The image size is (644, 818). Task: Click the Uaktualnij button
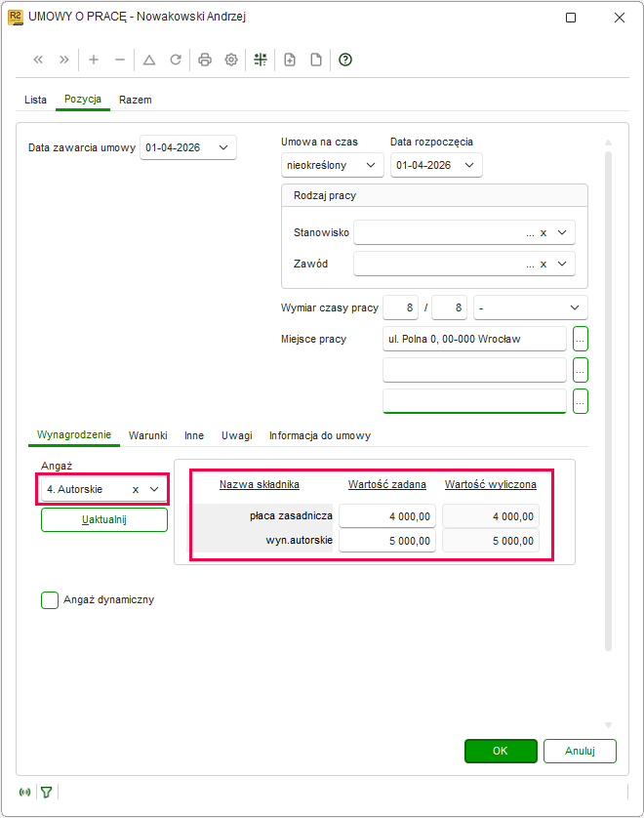tap(104, 519)
